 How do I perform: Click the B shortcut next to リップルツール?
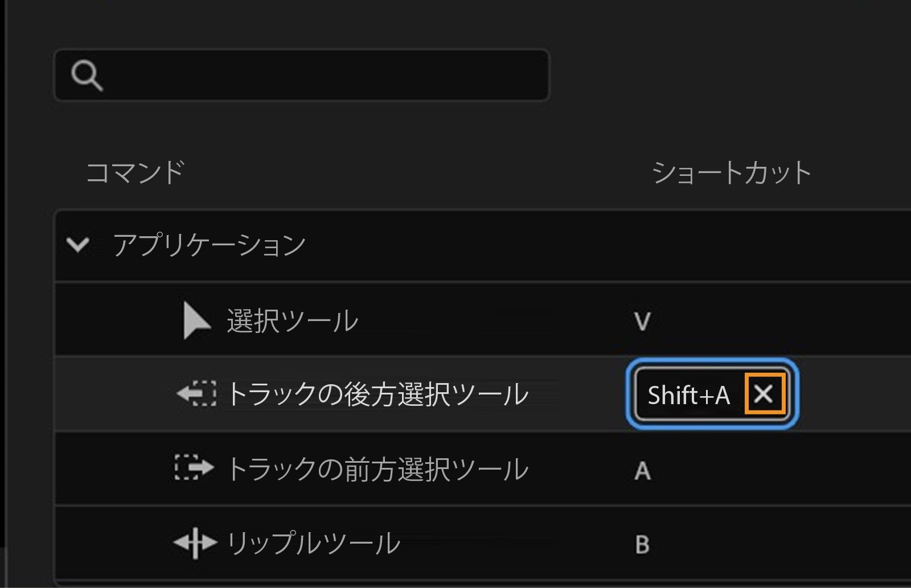[642, 545]
